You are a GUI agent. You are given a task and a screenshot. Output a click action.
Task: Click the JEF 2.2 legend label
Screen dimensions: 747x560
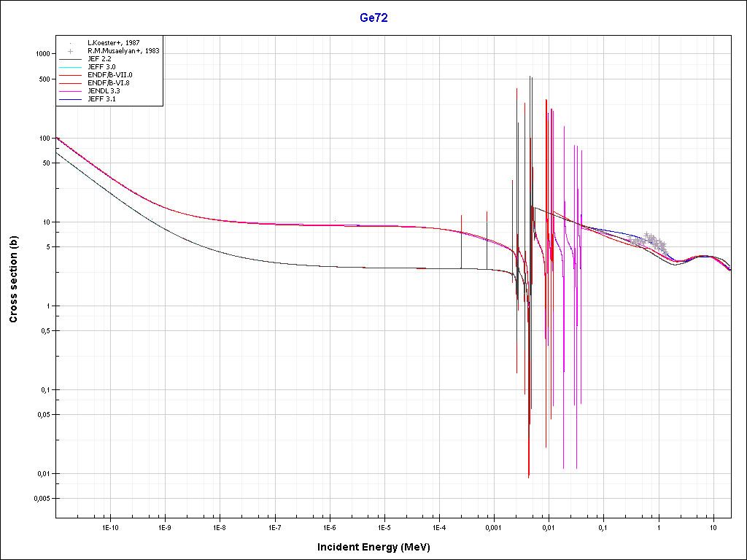pyautogui.click(x=101, y=59)
